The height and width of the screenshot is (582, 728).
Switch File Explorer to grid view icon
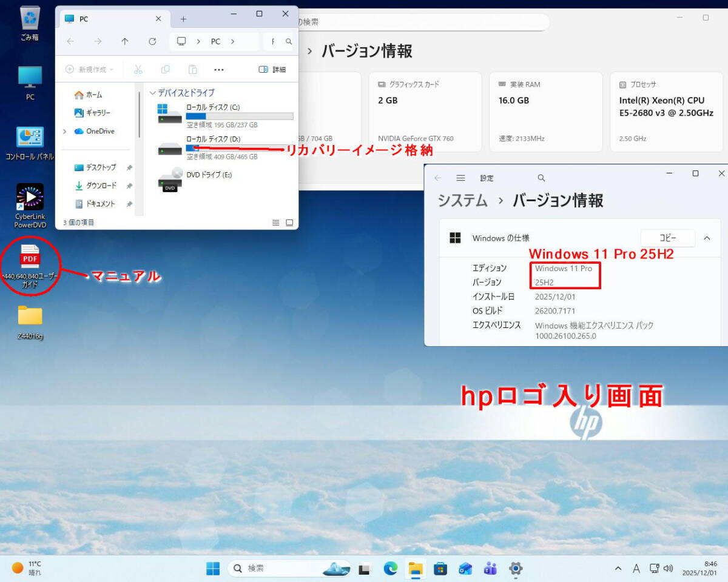[x=289, y=222]
